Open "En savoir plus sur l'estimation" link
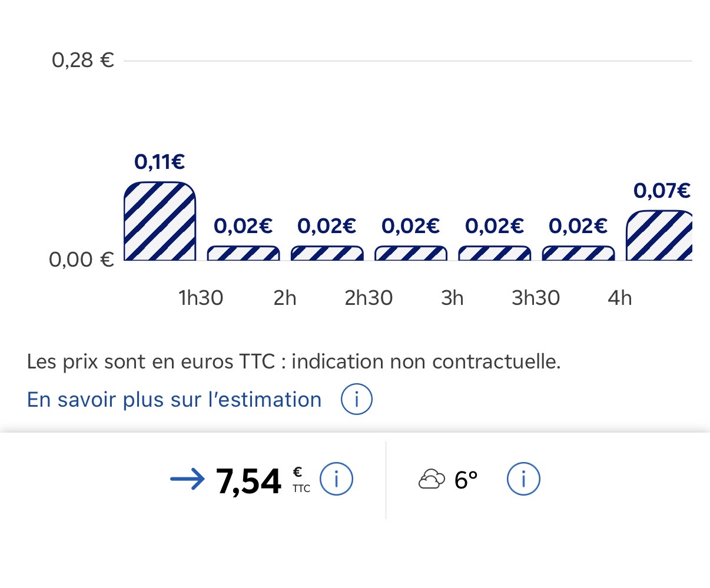Viewport: 710px width, 588px height. 174,400
